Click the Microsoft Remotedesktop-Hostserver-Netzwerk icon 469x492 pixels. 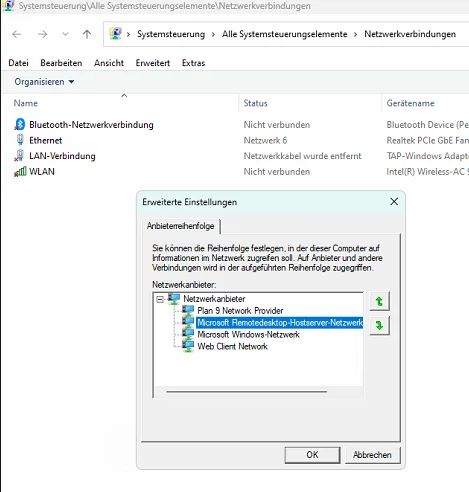(x=188, y=322)
